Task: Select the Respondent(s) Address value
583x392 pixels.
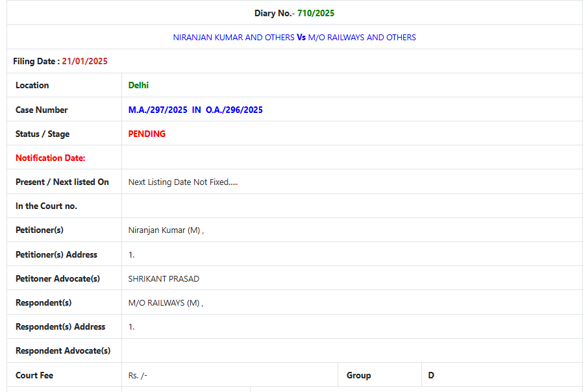Action: click(132, 326)
